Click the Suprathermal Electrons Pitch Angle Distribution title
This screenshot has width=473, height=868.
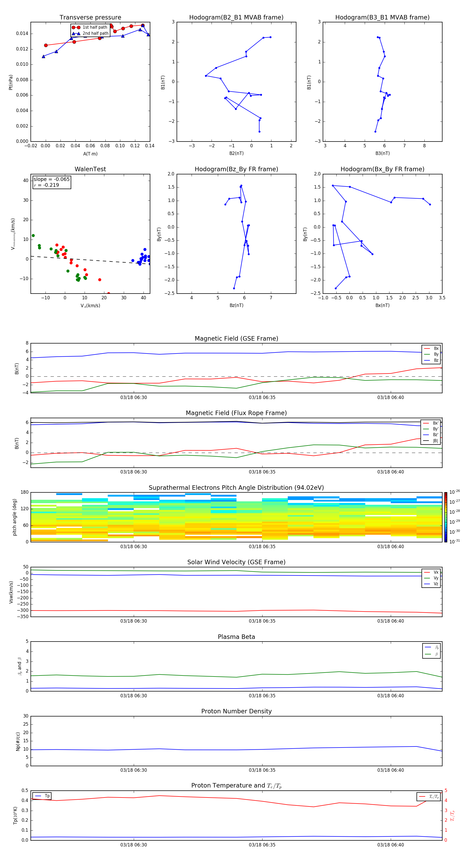[236, 488]
